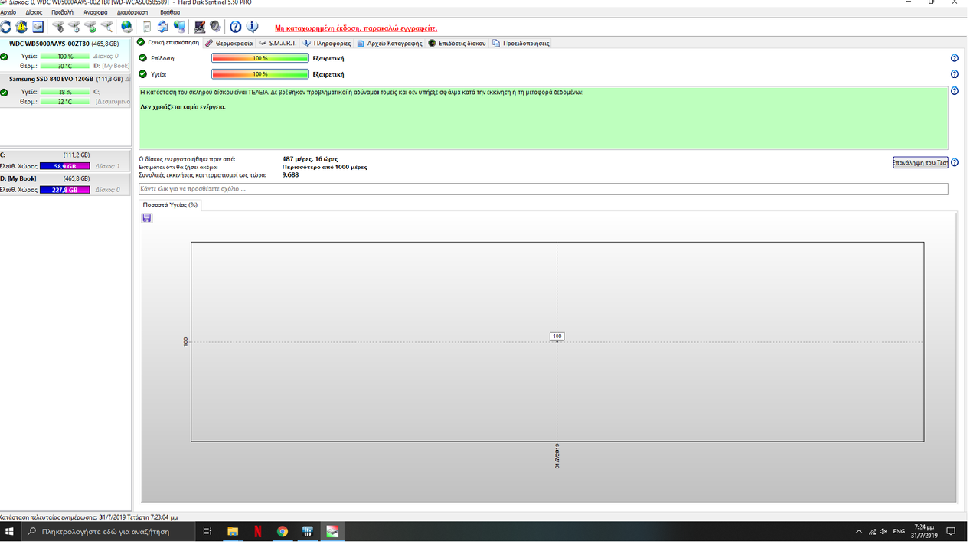
Task: Click the disk icon with magnifier
Action: pyautogui.click(x=106, y=27)
